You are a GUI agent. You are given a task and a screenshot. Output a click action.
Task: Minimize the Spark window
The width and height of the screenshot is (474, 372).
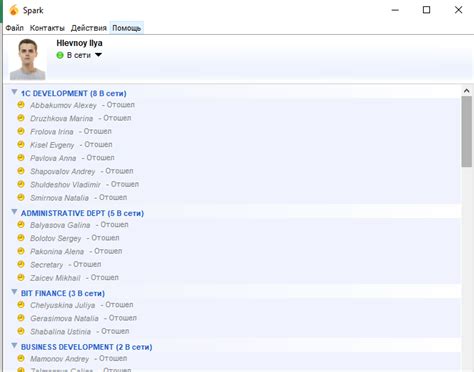(x=395, y=10)
